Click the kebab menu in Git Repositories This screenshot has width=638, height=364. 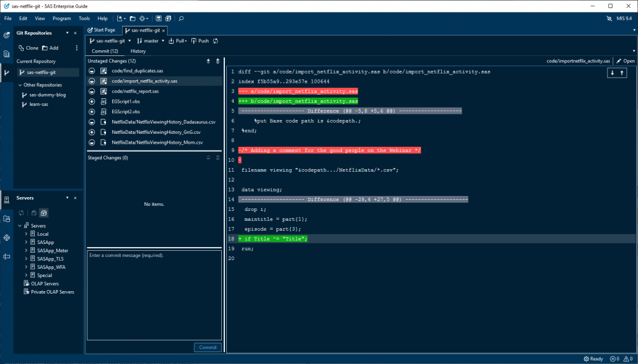click(x=77, y=48)
